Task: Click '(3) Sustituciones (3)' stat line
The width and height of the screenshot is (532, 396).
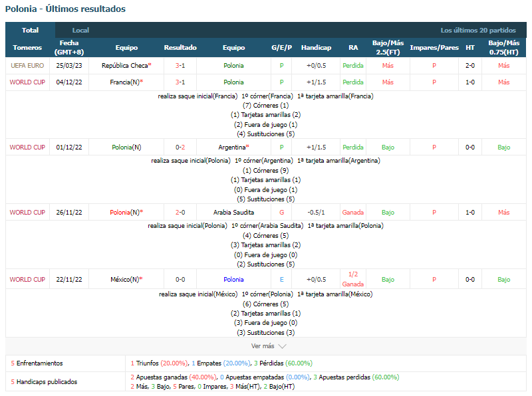Action: (265, 333)
